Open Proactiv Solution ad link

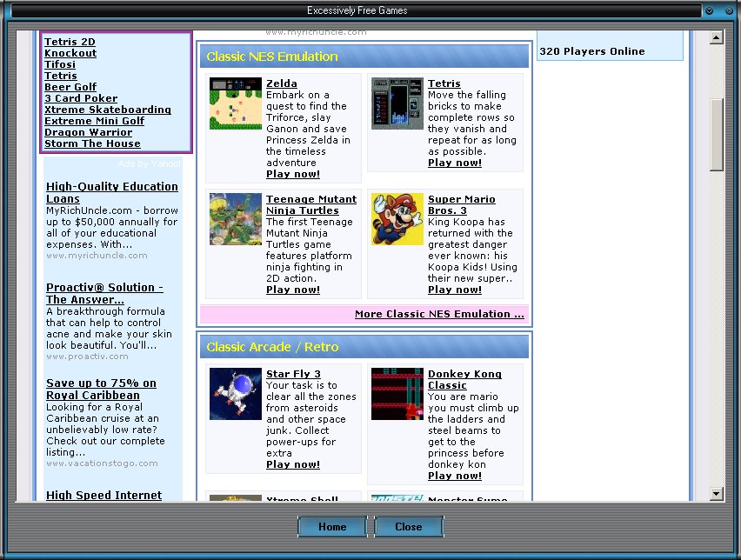click(104, 293)
